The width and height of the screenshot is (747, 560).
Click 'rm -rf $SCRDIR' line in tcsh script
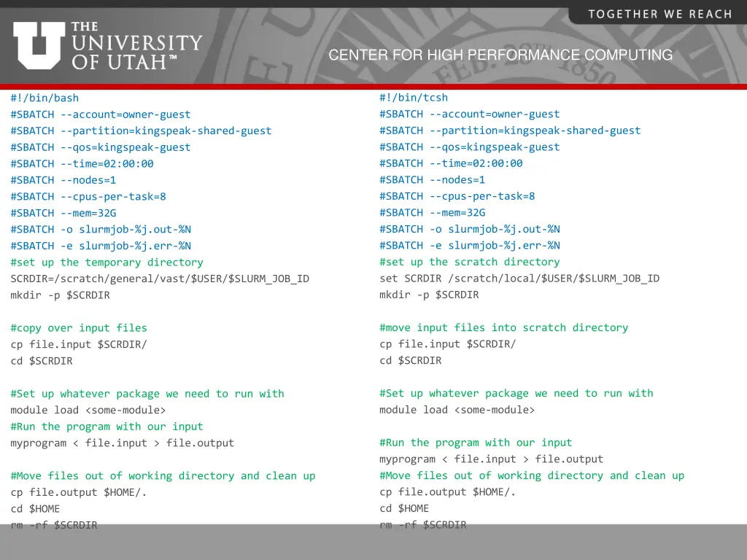click(422, 525)
